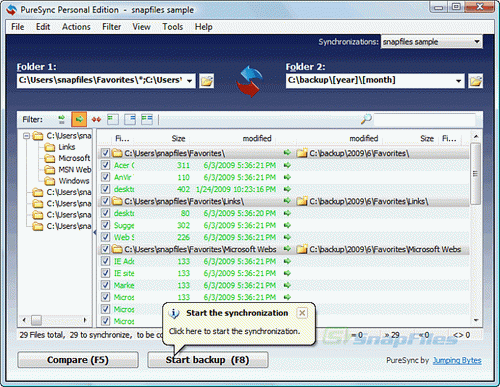The image size is (500, 387).
Task: Collapse the left tree panel splitter arrow
Action: (x=95, y=232)
